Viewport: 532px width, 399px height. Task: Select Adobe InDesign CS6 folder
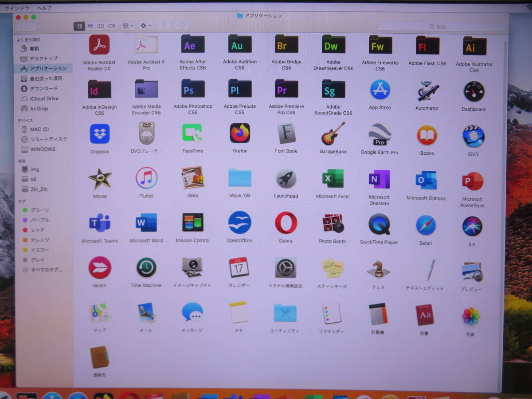[99, 90]
